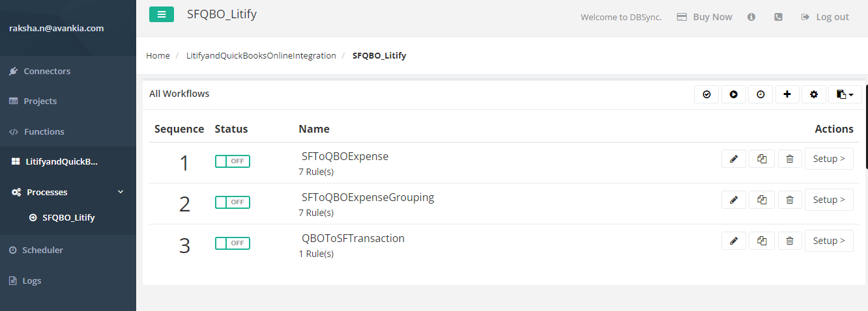
Task: Click the Home breadcrumb link
Action: 158,55
